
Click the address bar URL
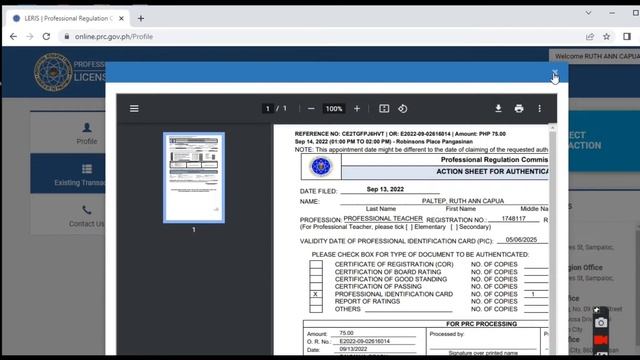(x=114, y=37)
